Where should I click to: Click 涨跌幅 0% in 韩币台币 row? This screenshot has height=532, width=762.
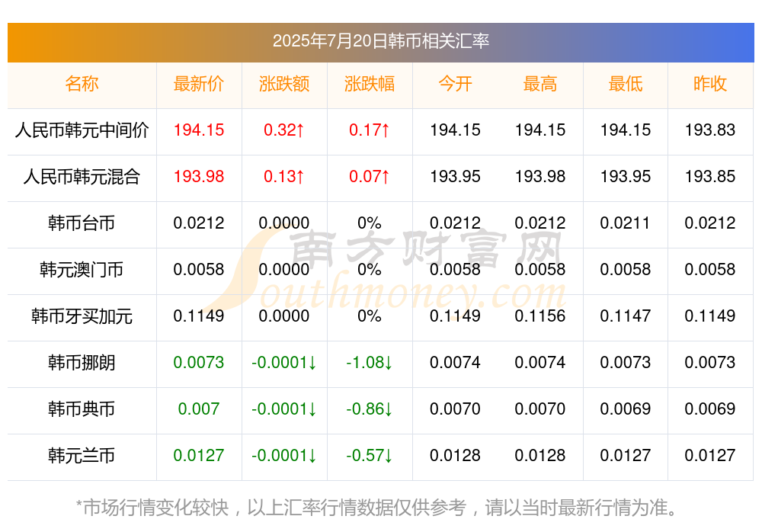click(x=370, y=223)
